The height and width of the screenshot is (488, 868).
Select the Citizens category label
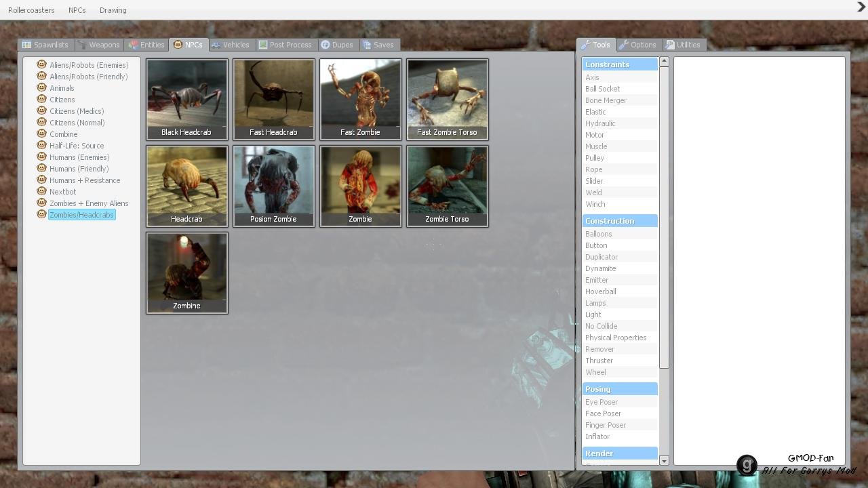coord(62,100)
